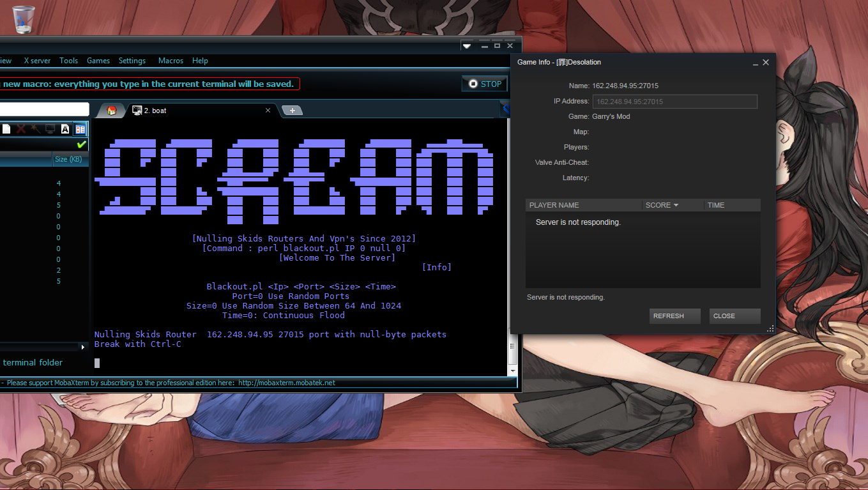
Task: Click the red X delete icon in the file panel toolbar
Action: pos(21,129)
